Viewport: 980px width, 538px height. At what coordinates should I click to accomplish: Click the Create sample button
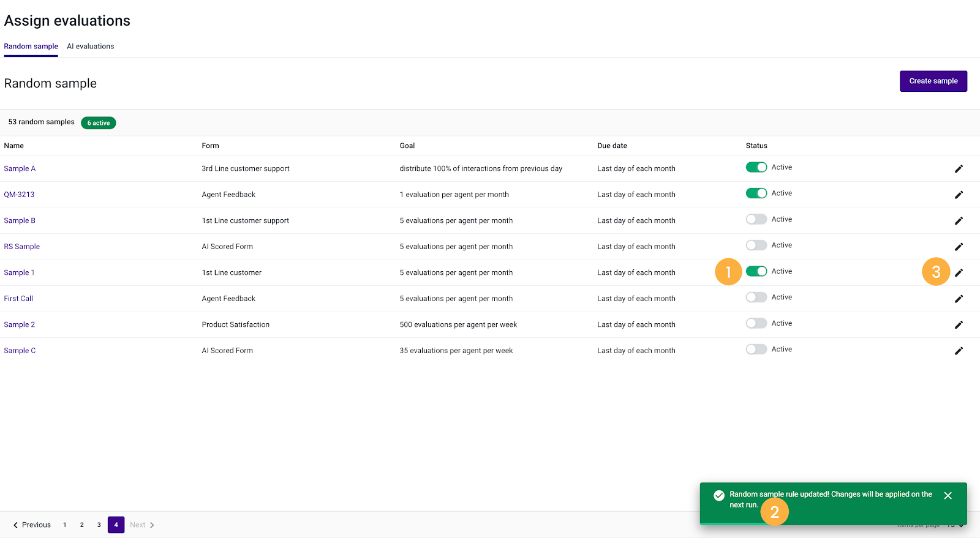933,81
